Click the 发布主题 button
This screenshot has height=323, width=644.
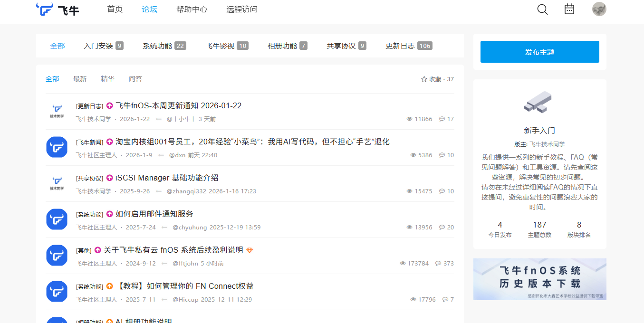(x=539, y=51)
